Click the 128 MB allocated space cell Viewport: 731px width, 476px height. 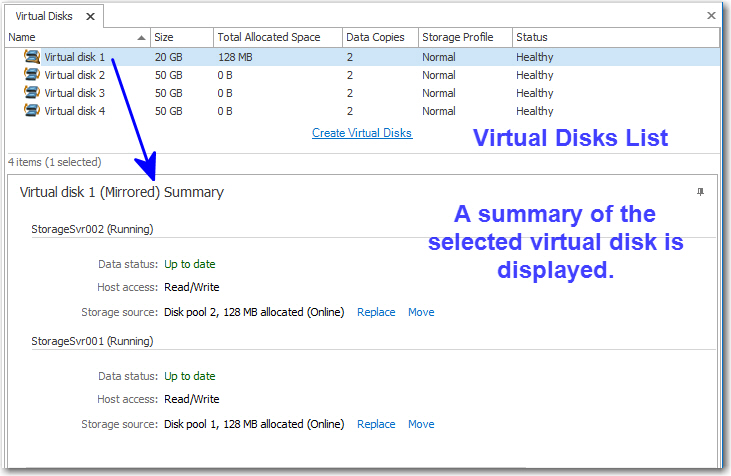[x=235, y=57]
